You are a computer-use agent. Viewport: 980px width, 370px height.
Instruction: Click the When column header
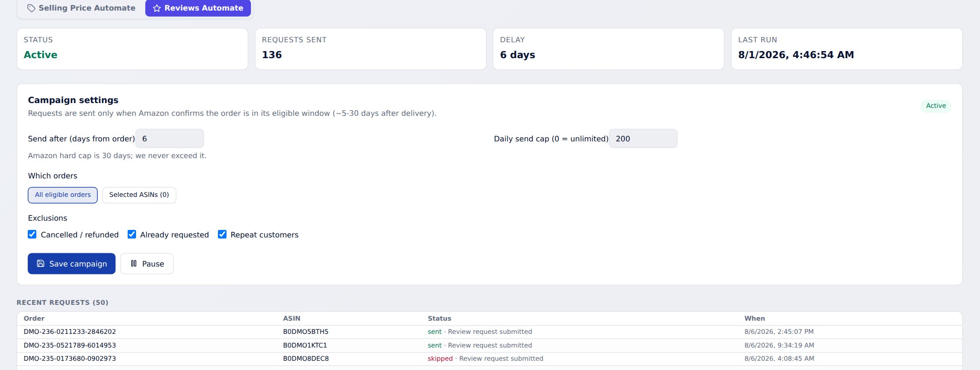point(755,318)
